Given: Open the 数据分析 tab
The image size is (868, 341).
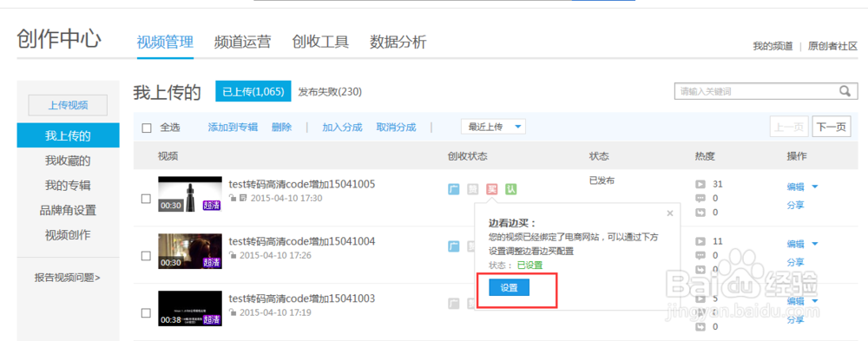Looking at the screenshot, I should coord(398,42).
